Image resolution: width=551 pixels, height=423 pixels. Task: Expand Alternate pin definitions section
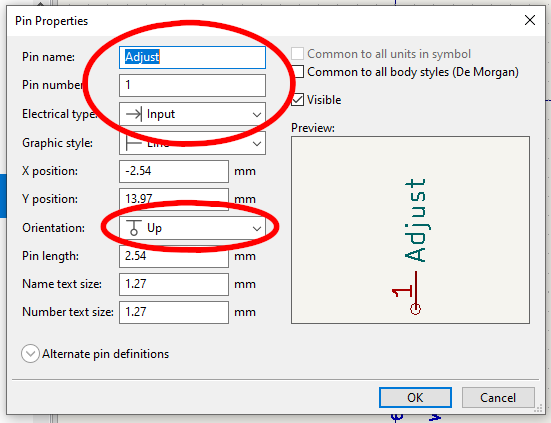click(x=30, y=354)
